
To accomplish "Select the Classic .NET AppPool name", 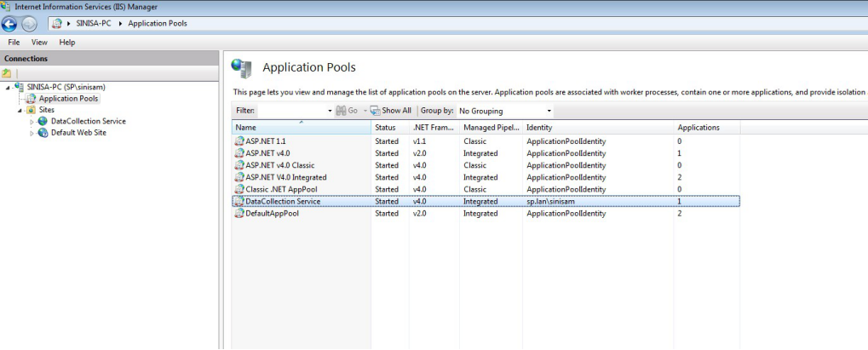I will 281,189.
